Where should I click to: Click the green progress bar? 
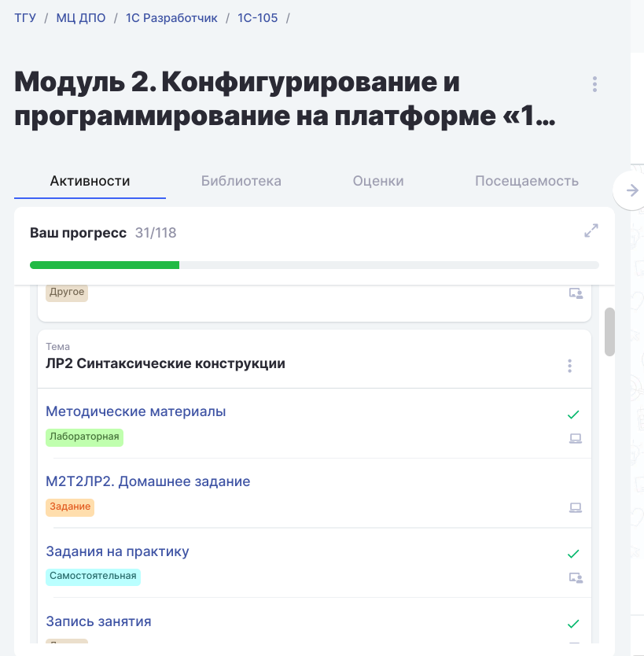105,265
